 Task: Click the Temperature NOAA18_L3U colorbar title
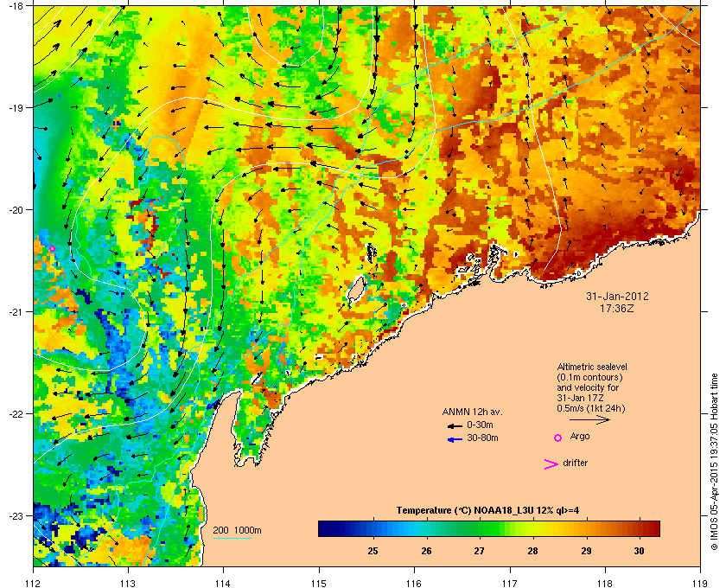pos(487,511)
